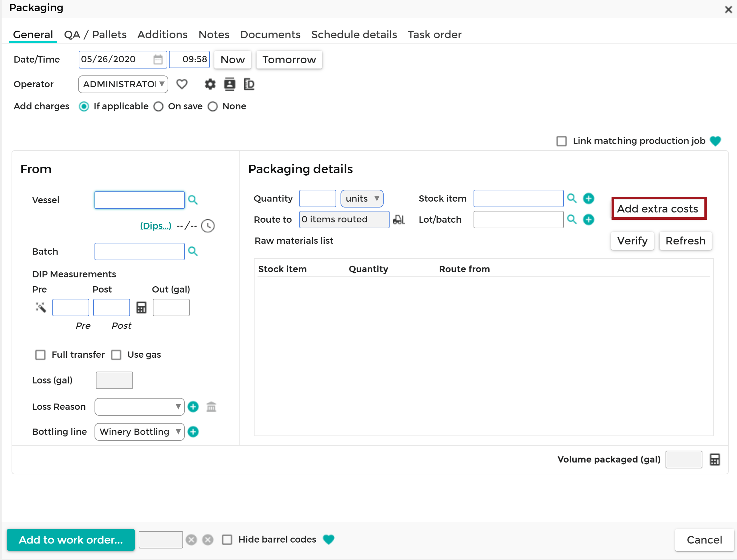
Task: Add a new Loss Reason plus icon
Action: coord(193,407)
